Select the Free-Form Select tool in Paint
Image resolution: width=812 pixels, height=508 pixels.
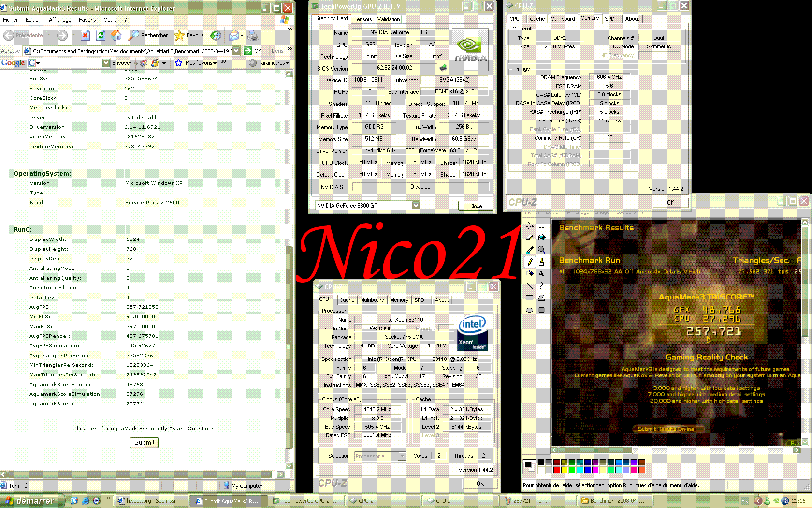click(x=530, y=225)
